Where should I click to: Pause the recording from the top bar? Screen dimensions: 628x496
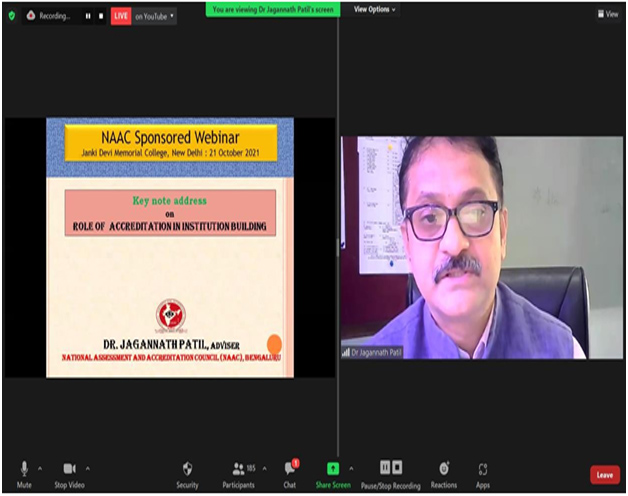(88, 16)
